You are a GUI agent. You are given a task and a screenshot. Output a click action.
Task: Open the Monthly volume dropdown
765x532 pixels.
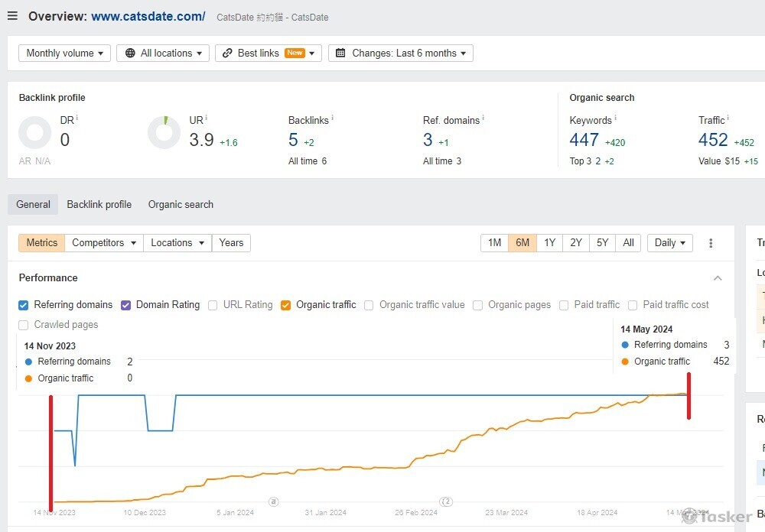point(64,54)
